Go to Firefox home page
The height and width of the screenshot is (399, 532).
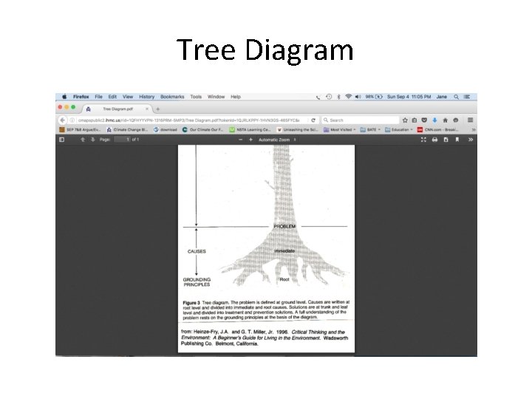coord(445,120)
